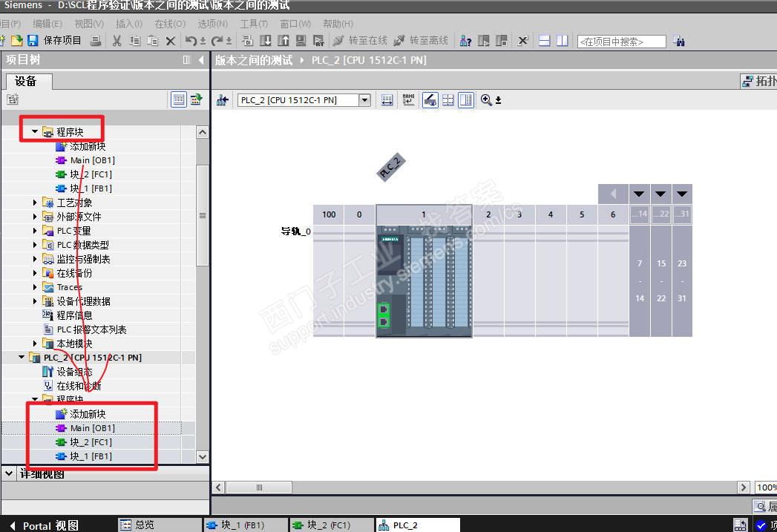Toggle the project tree green arrow view button
777x532 pixels.
coord(196,99)
